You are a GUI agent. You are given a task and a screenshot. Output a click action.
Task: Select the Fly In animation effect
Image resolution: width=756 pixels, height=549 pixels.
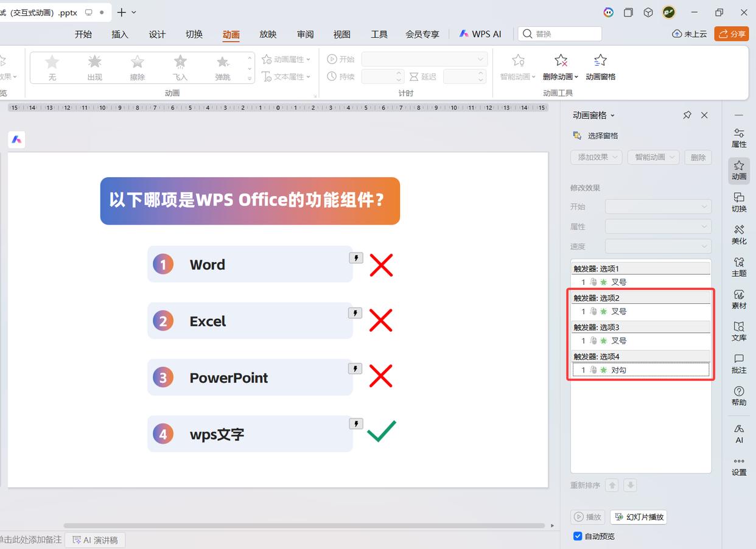[x=180, y=67]
